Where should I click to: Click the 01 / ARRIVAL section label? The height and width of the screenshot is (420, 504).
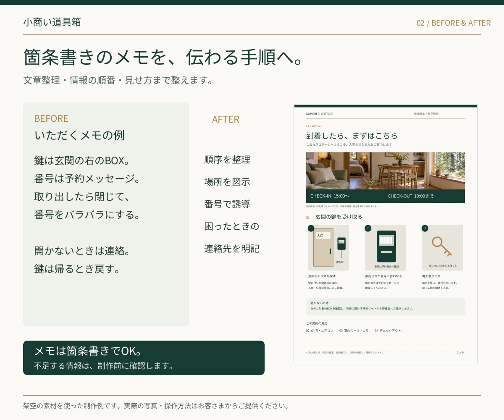[x=314, y=126]
